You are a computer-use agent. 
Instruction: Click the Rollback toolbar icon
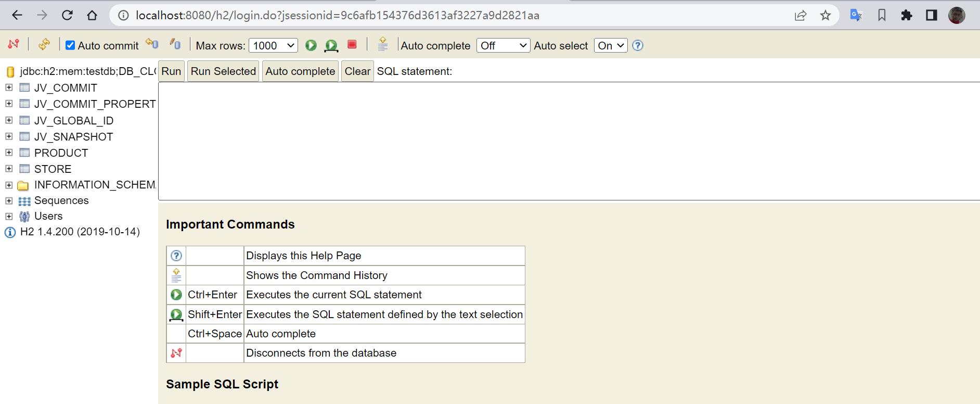pos(175,44)
